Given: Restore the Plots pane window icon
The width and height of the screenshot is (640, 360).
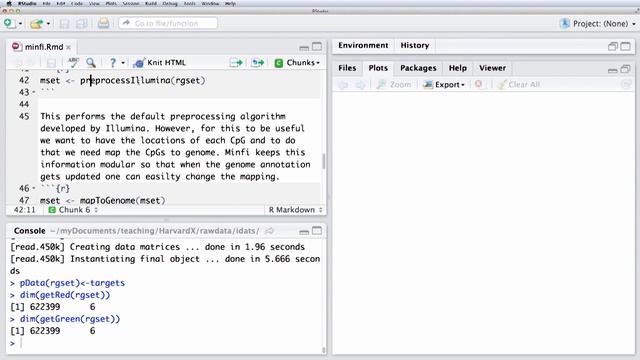Looking at the screenshot, I should (625, 69).
